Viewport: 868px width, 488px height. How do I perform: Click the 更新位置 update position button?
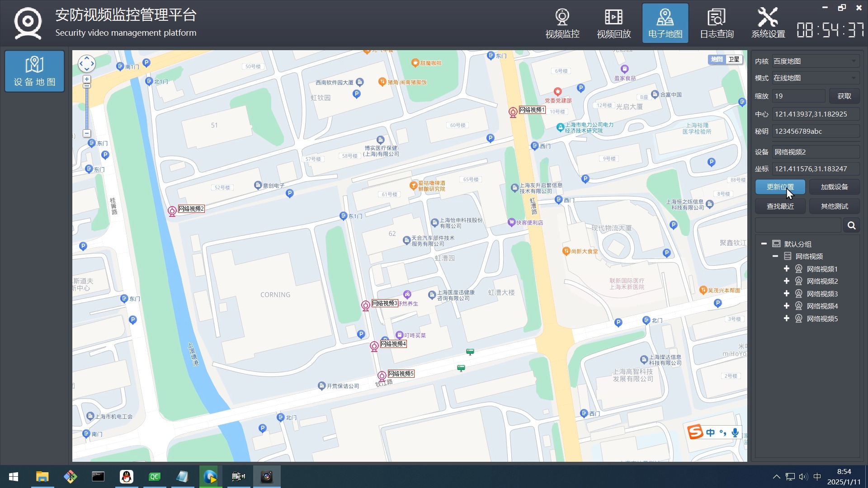point(780,187)
